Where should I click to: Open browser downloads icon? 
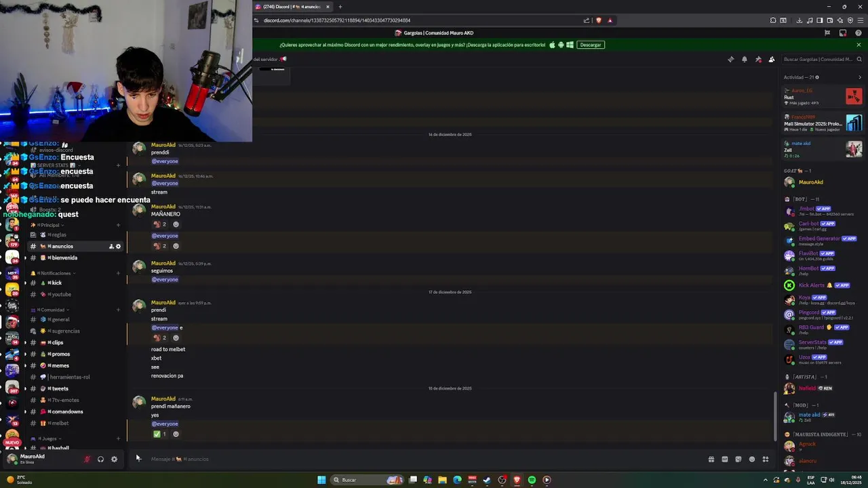point(801,20)
